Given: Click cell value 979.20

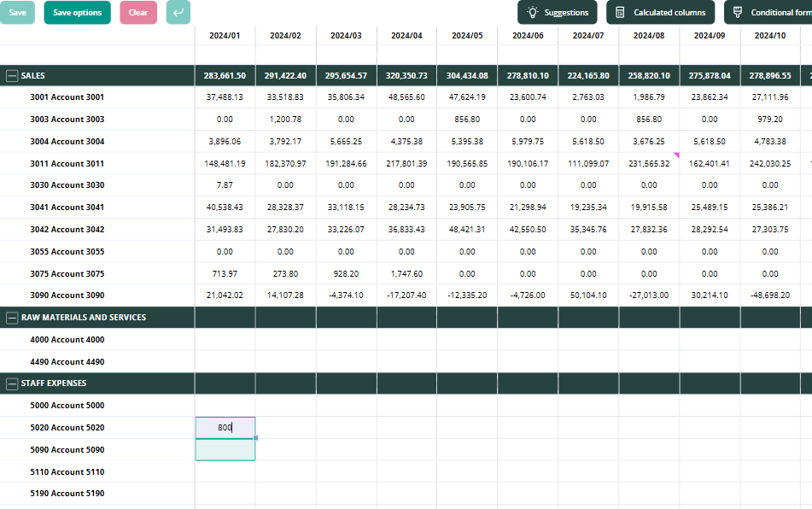Looking at the screenshot, I should [x=770, y=119].
